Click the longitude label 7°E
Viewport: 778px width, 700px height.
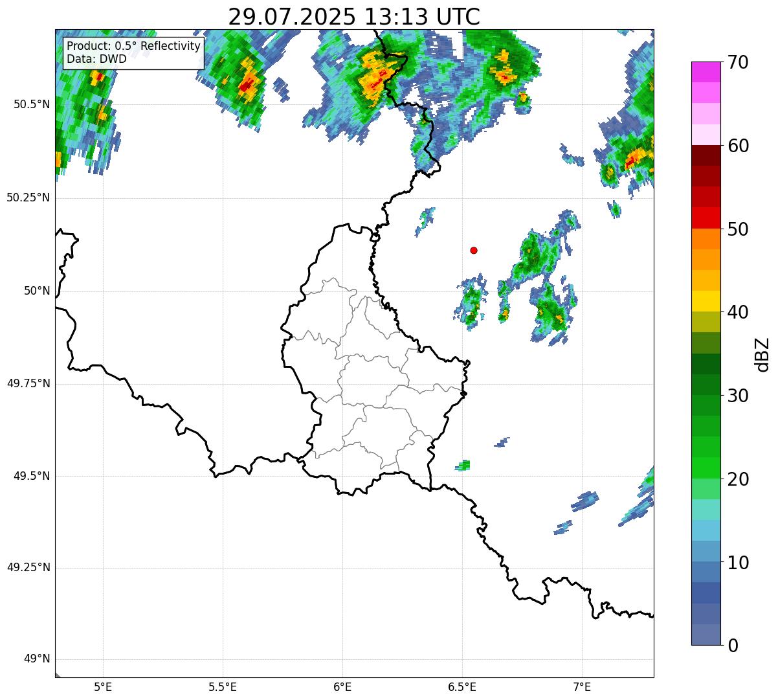582,687
